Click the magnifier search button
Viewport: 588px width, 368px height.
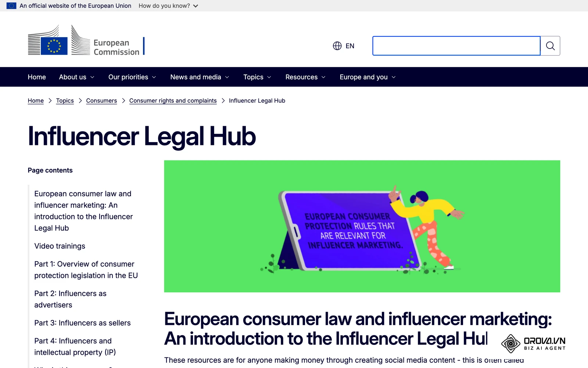tap(550, 46)
